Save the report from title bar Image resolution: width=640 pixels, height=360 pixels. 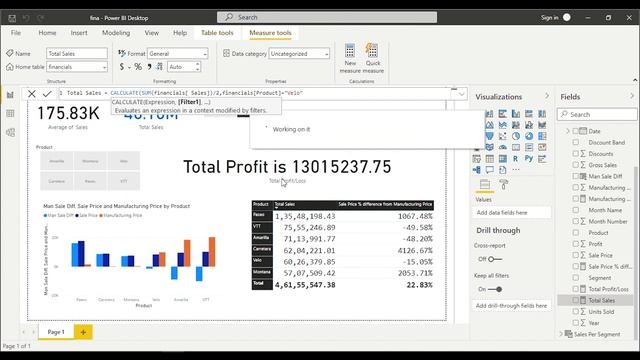click(12, 18)
